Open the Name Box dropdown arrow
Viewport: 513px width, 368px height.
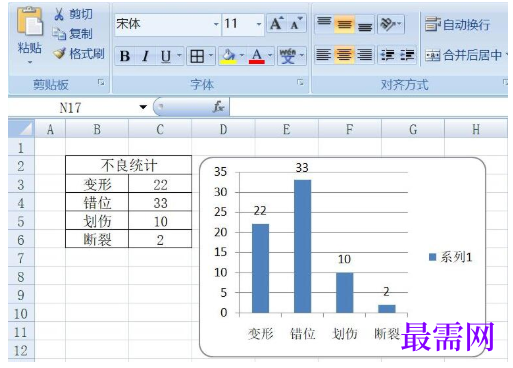[x=143, y=107]
